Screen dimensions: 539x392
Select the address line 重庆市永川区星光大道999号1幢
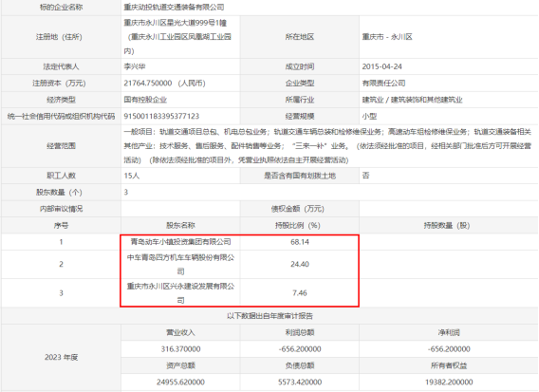(x=176, y=23)
